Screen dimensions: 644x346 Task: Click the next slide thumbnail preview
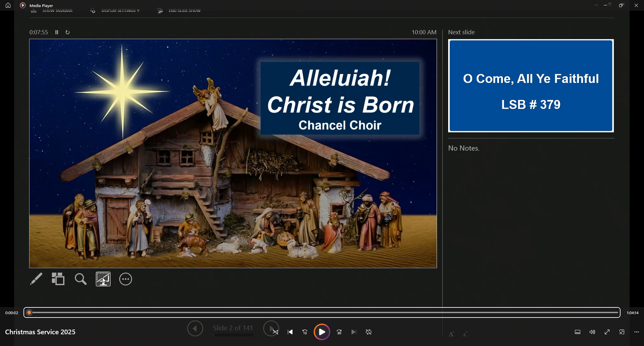click(x=531, y=86)
